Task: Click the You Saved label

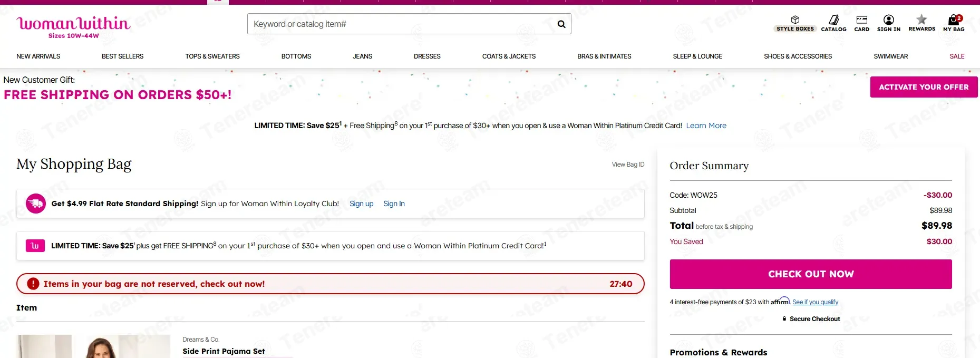Action: [686, 241]
